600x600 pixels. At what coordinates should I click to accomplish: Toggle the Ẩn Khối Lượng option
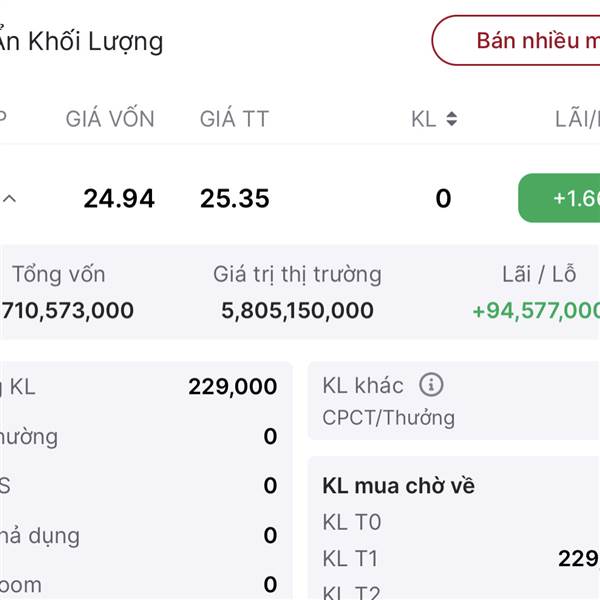point(79,41)
